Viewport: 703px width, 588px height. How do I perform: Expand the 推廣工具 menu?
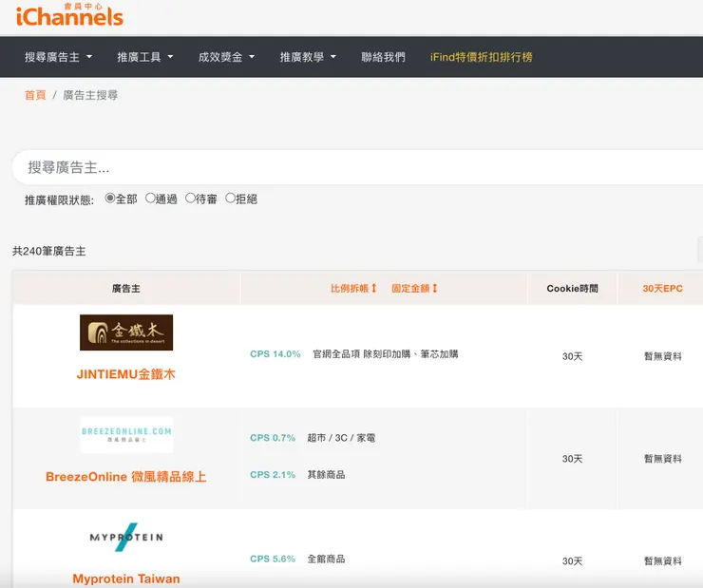point(145,57)
